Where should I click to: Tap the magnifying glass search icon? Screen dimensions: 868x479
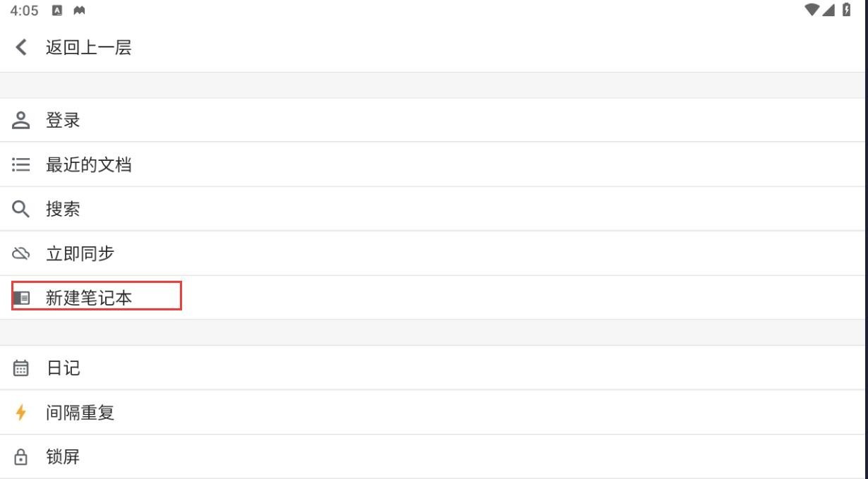pos(21,209)
